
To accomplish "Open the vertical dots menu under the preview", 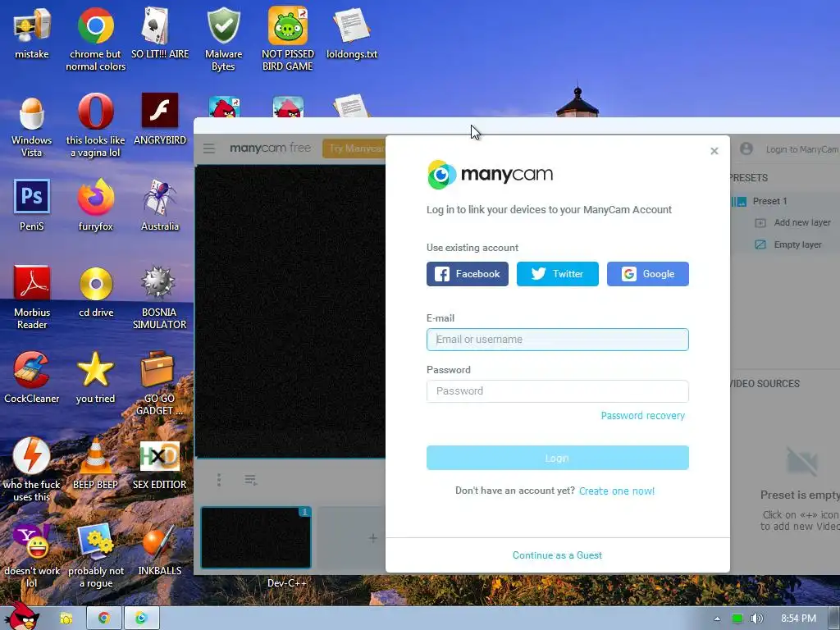I will 219,479.
